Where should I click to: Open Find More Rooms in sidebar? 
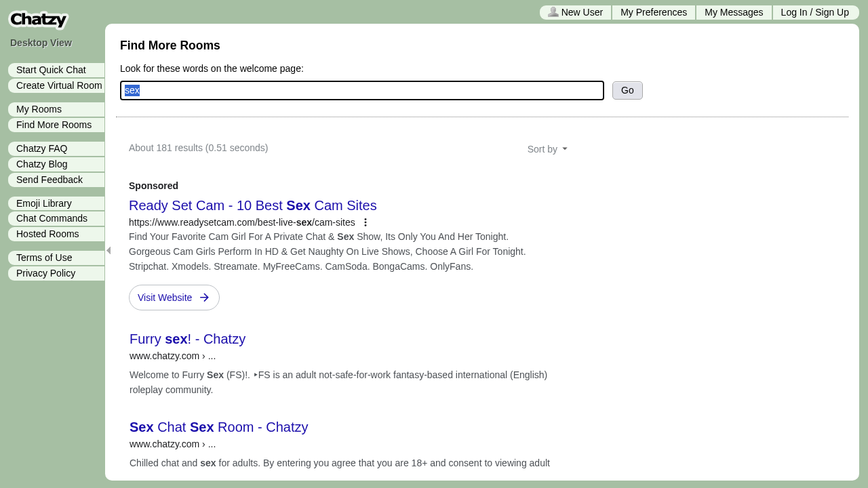click(x=56, y=125)
